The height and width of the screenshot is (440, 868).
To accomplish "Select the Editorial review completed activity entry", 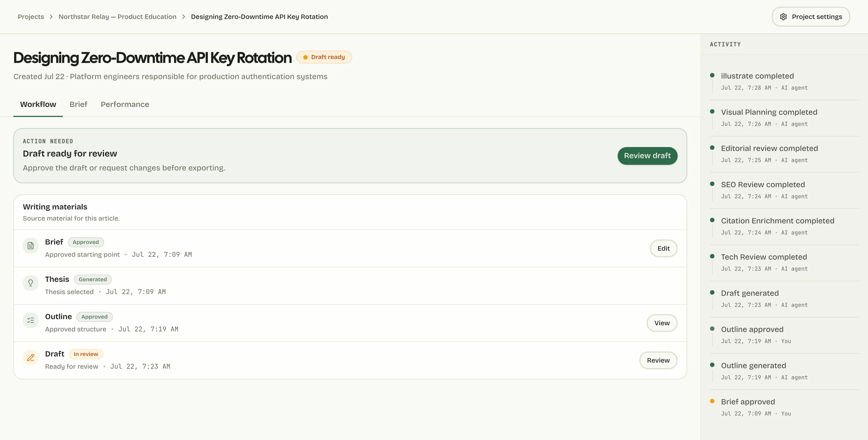I will pos(785,154).
